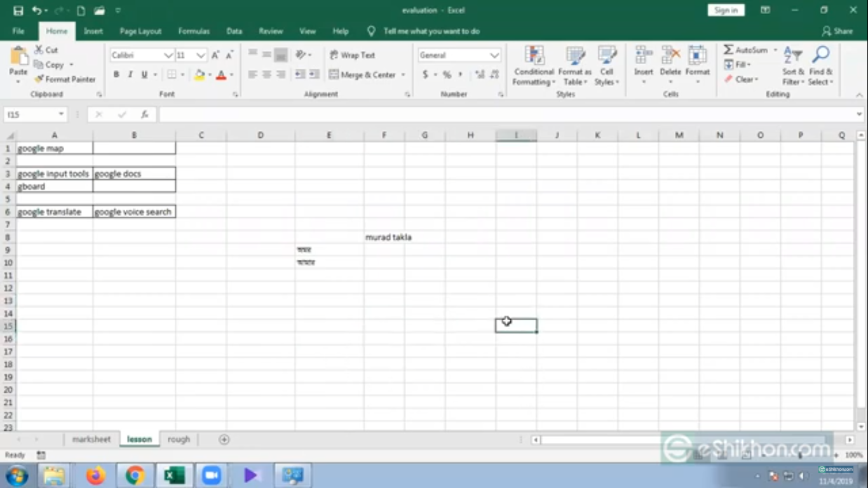The width and height of the screenshot is (868, 488).
Task: Toggle Wrap Text on selected cell
Action: [x=352, y=55]
